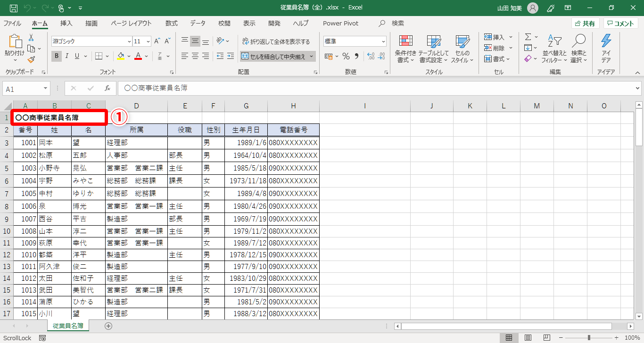Switch to Page Break Preview in the status bar
Image resolution: width=644 pixels, height=343 pixels.
547,338
